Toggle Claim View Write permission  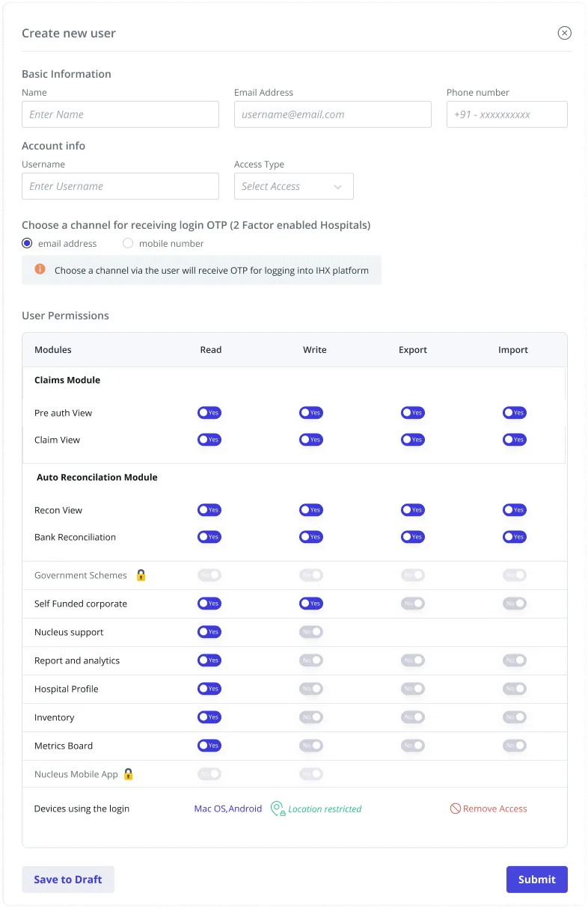pos(311,440)
